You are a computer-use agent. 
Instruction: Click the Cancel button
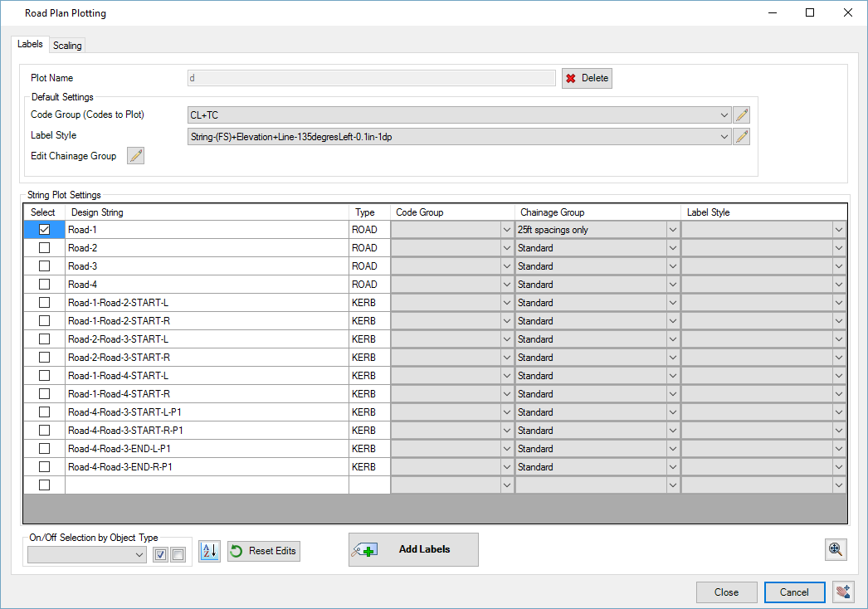pyautogui.click(x=794, y=592)
